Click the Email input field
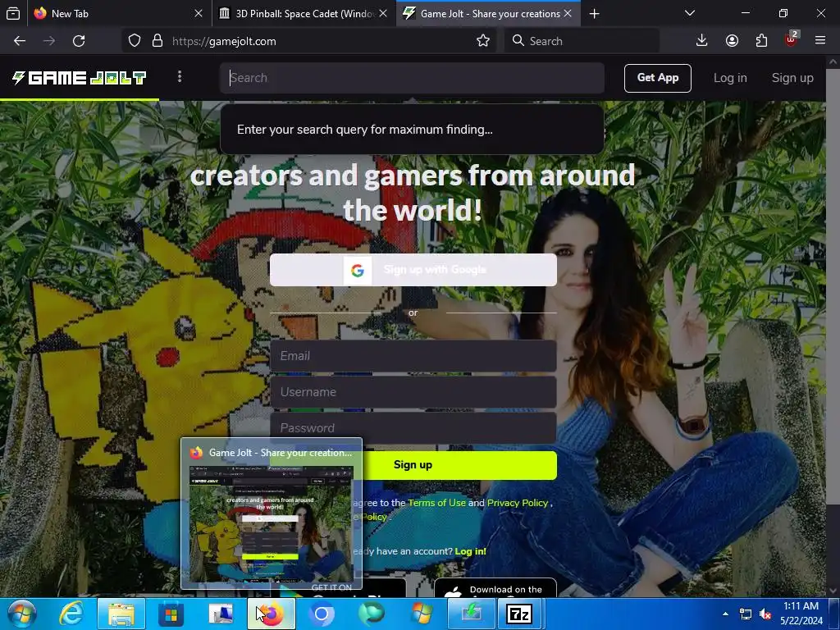Image resolution: width=840 pixels, height=630 pixels. click(x=413, y=356)
